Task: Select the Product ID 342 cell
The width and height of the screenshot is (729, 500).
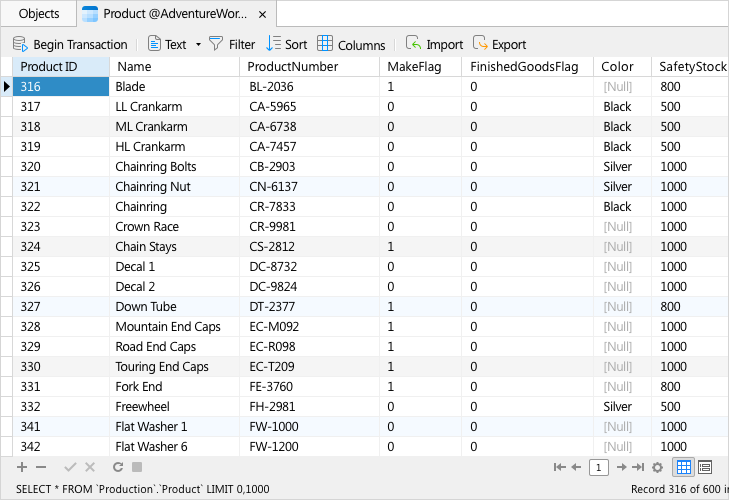Action: tap(61, 447)
